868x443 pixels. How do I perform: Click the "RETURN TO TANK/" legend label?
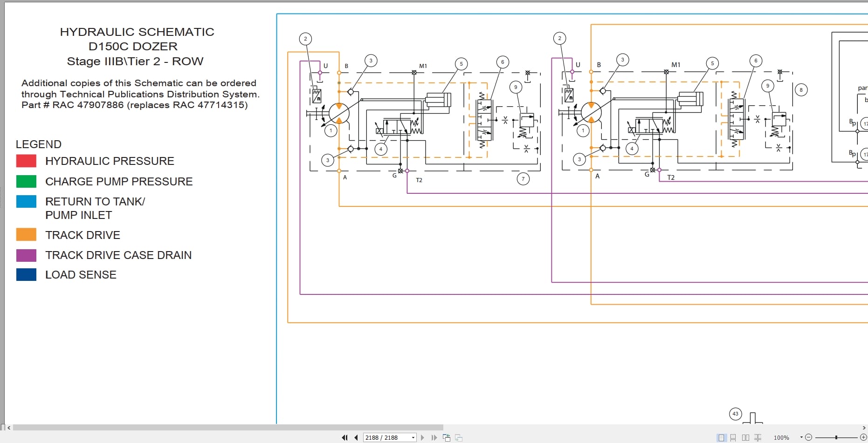(x=95, y=202)
